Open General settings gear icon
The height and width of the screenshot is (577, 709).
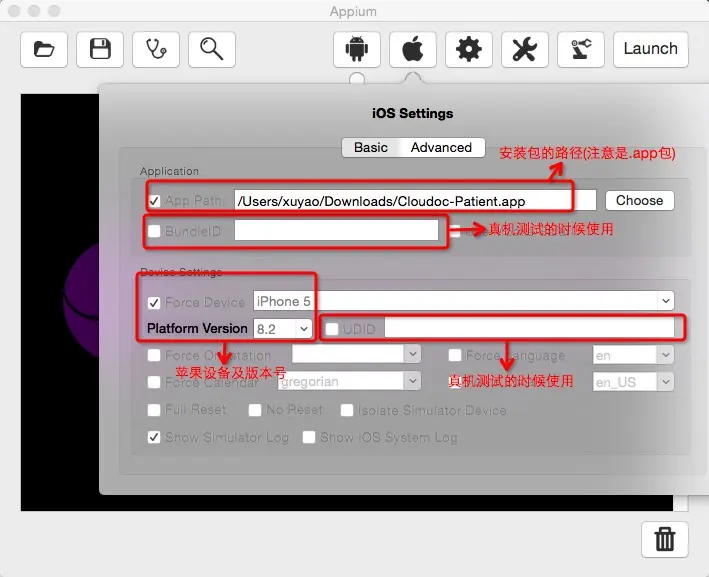[469, 49]
